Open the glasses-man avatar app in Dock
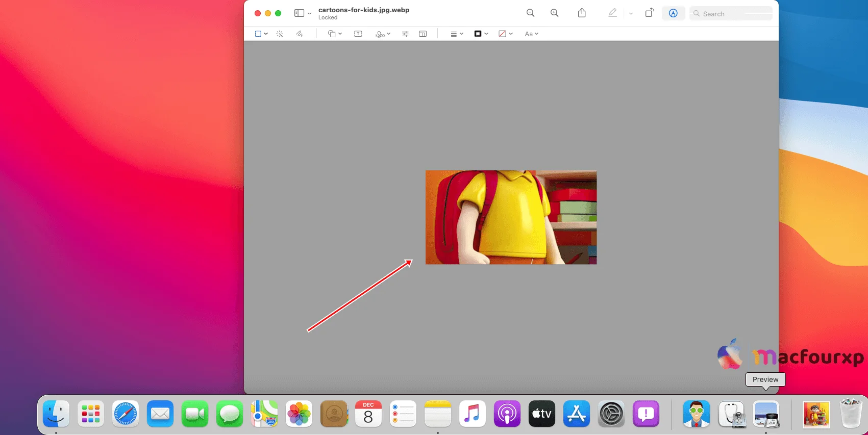Image resolution: width=868 pixels, height=435 pixels. click(697, 414)
